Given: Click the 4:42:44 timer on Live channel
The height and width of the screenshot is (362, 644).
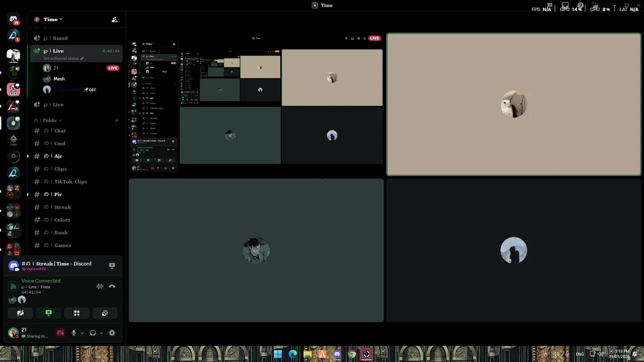Looking at the screenshot, I should (x=111, y=51).
